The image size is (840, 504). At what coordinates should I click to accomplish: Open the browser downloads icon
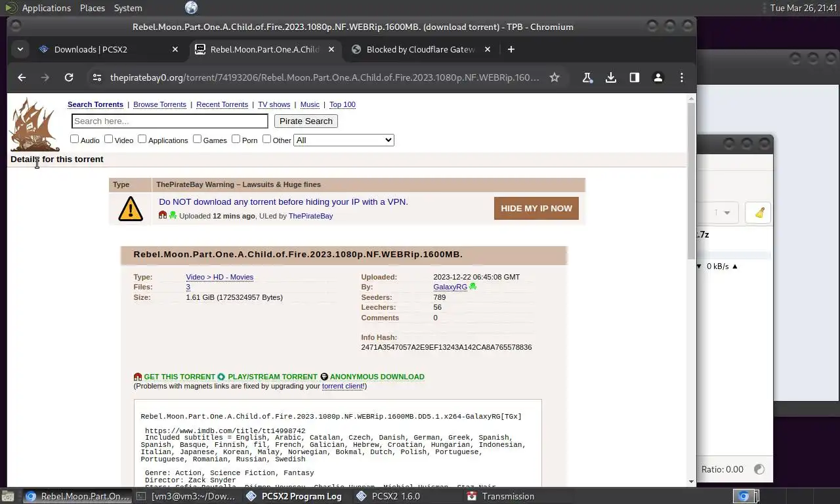611,77
